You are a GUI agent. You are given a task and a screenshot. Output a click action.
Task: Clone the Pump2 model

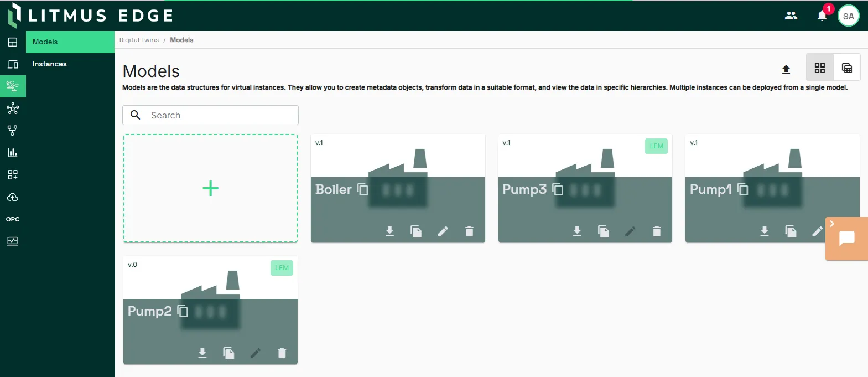pos(229,353)
